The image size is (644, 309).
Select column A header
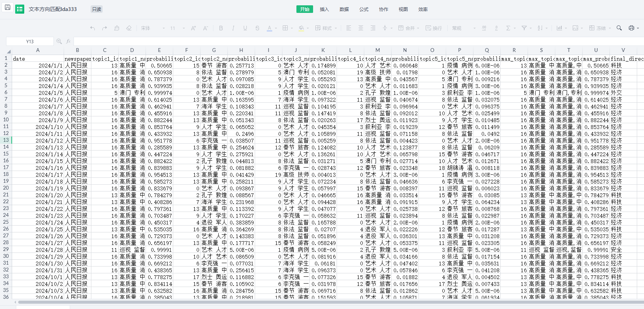coord(38,50)
